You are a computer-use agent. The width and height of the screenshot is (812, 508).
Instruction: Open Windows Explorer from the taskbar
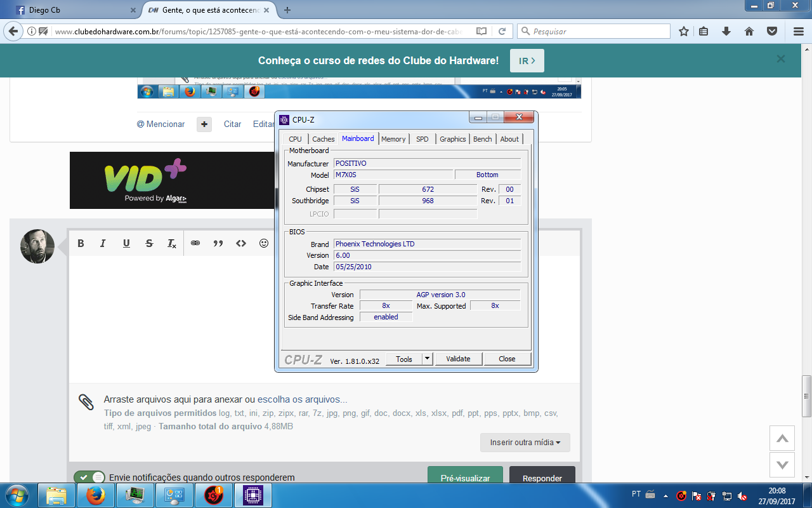click(x=56, y=495)
